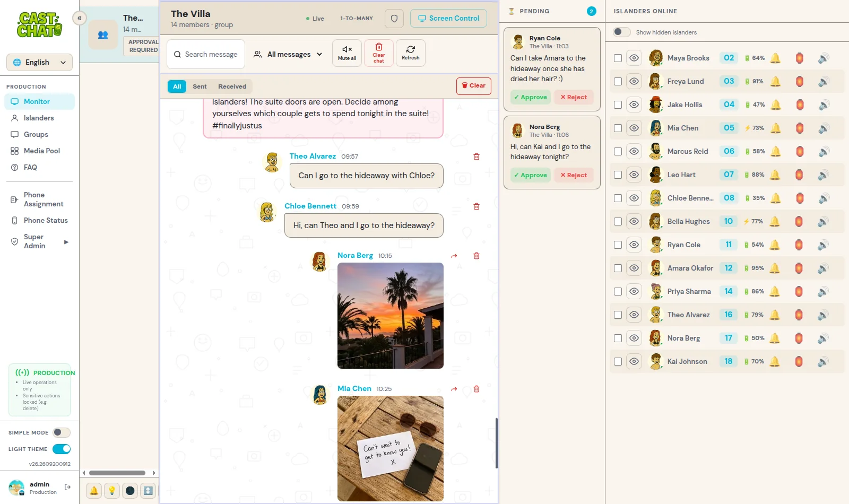Open Nora Berg's sunset palm photo
The image size is (849, 504).
(x=391, y=316)
